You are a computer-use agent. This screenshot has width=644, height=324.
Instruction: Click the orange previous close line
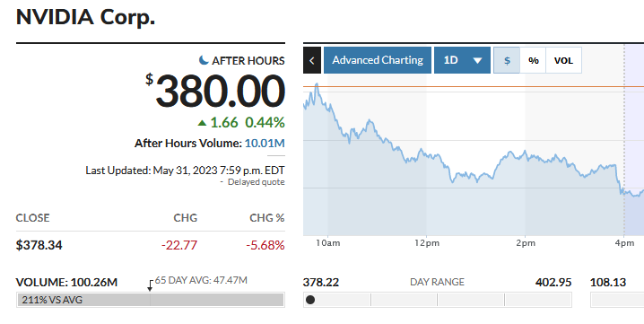474,87
